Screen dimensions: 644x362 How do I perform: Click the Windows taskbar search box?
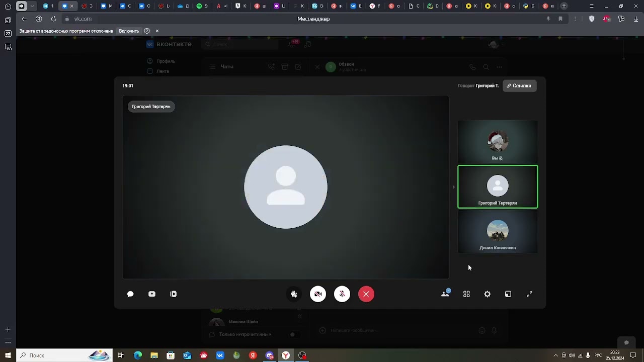pos(64,355)
